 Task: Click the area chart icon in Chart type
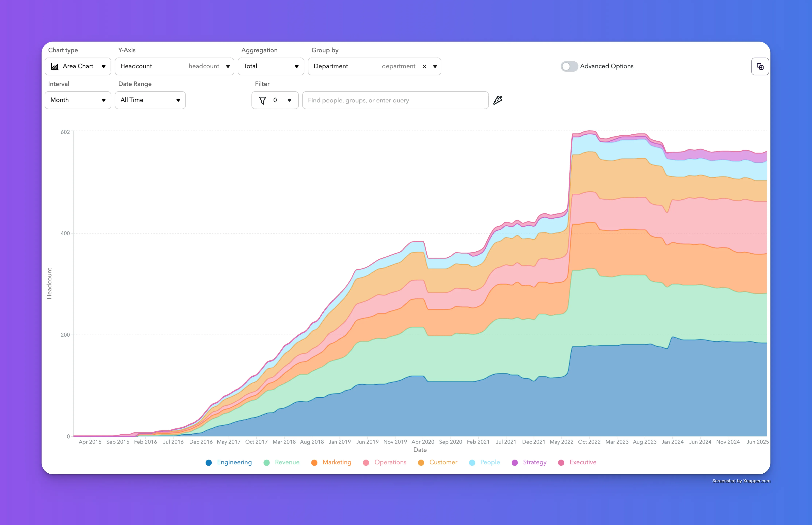tap(54, 67)
